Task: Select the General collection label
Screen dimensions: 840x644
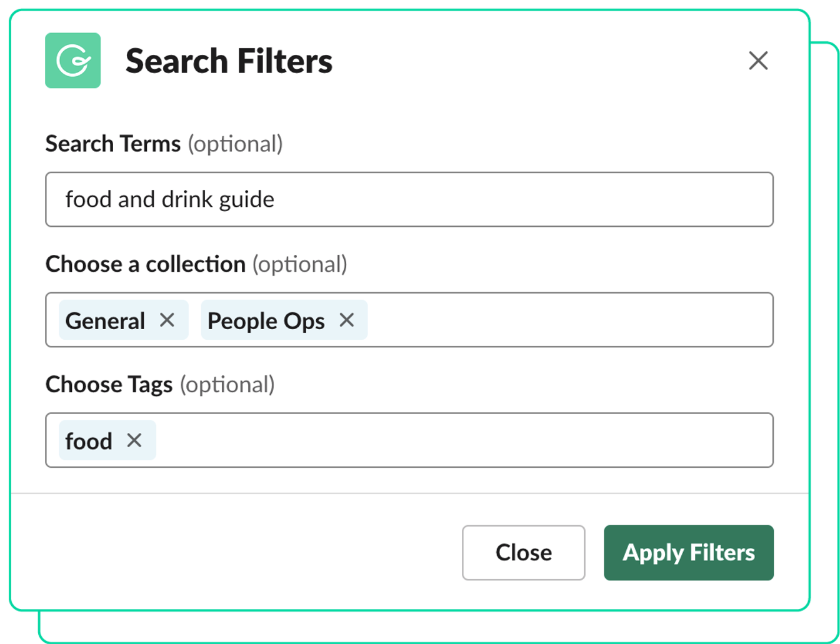Action: click(x=105, y=320)
